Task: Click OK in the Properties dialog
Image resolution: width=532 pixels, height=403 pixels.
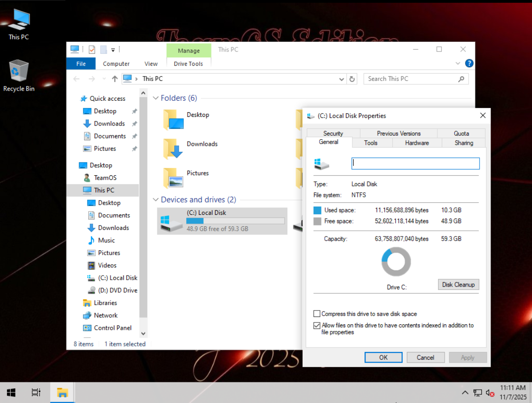Action: click(x=383, y=357)
